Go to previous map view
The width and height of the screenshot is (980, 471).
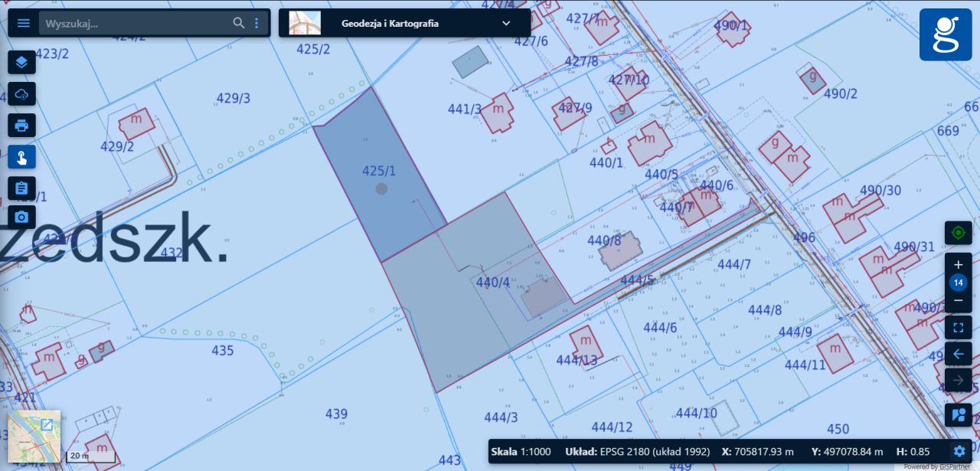[958, 355]
